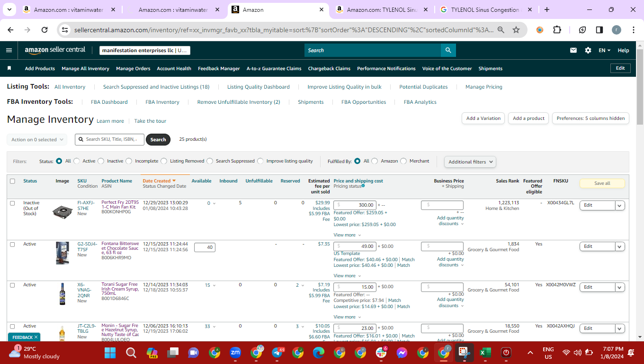644x364 pixels.
Task: Open a new browser tab
Action: pos(547,9)
